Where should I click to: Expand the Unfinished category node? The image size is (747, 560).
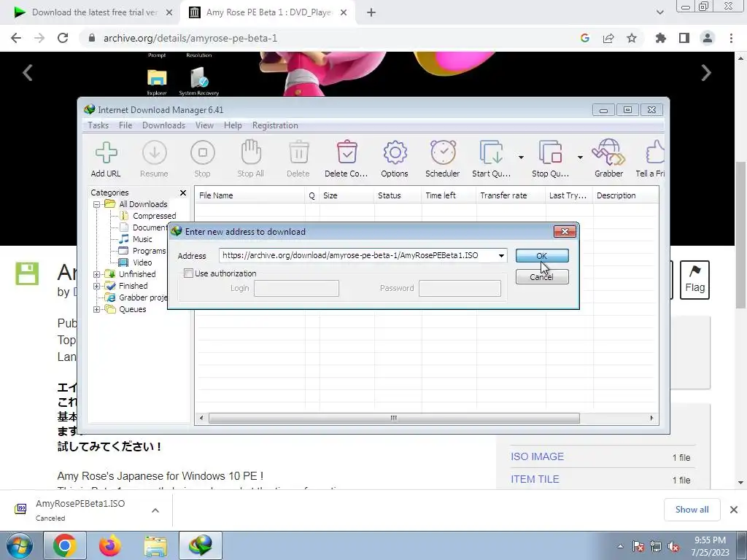(97, 274)
